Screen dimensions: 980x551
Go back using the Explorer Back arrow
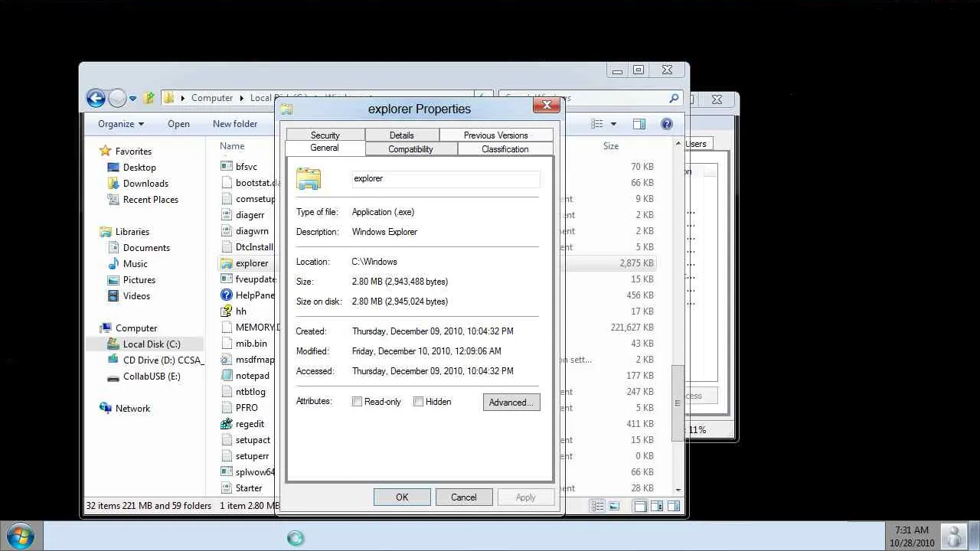(x=96, y=98)
